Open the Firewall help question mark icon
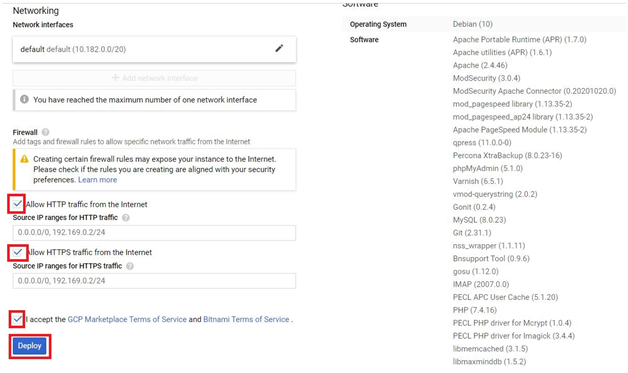The width and height of the screenshot is (628, 373). pos(46,132)
